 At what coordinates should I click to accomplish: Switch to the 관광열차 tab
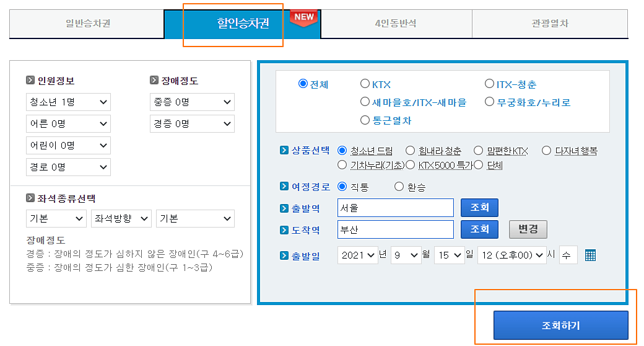click(x=550, y=24)
